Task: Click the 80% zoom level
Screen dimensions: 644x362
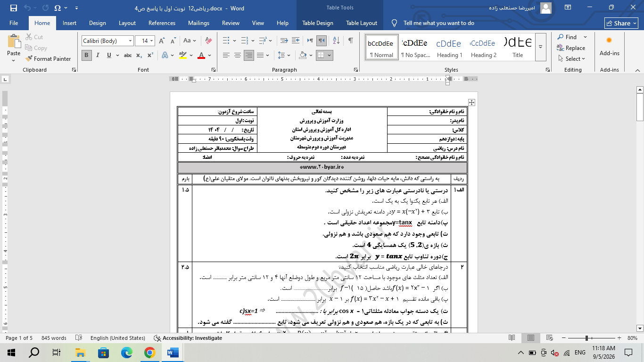Action: 632,338
